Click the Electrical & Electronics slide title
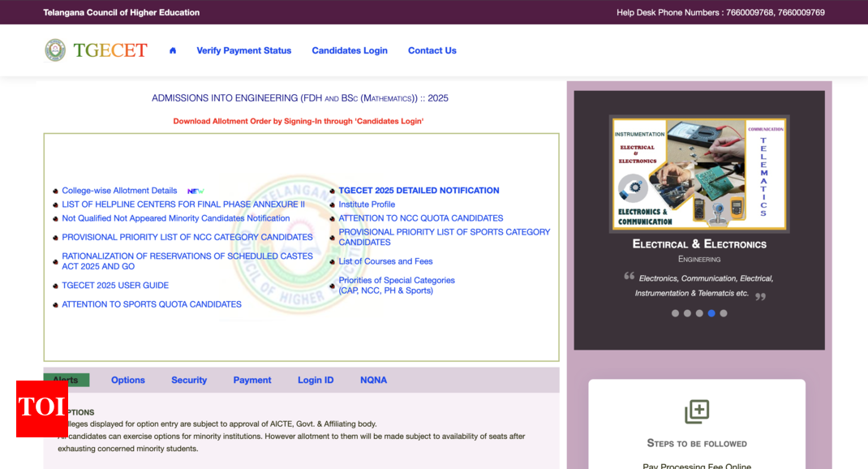The height and width of the screenshot is (469, 868). 699,244
